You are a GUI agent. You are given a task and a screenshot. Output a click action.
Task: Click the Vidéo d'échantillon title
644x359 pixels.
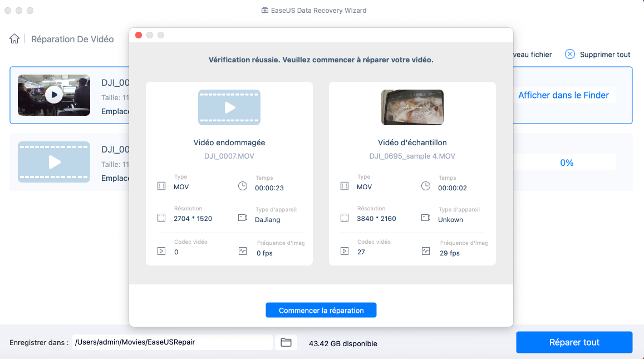coord(412,142)
